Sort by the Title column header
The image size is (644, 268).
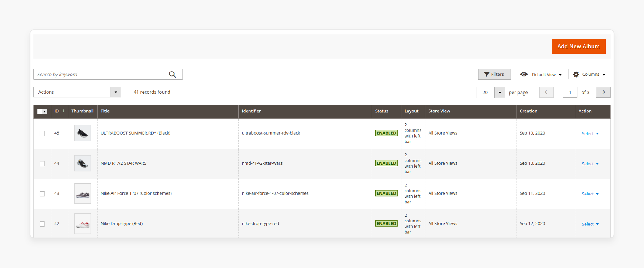[x=168, y=111]
